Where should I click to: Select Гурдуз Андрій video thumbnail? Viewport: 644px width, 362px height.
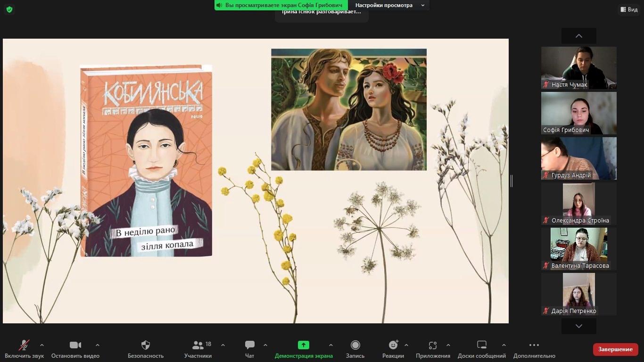coord(579,158)
